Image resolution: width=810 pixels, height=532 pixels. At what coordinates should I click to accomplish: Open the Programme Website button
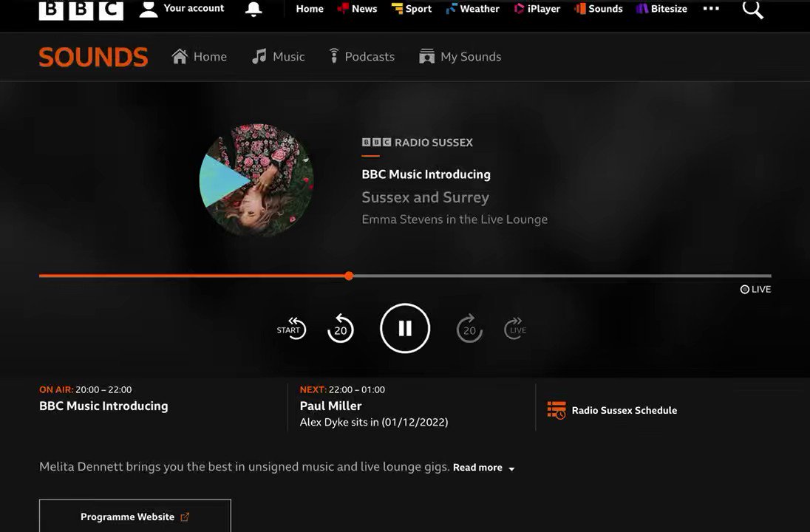click(135, 516)
